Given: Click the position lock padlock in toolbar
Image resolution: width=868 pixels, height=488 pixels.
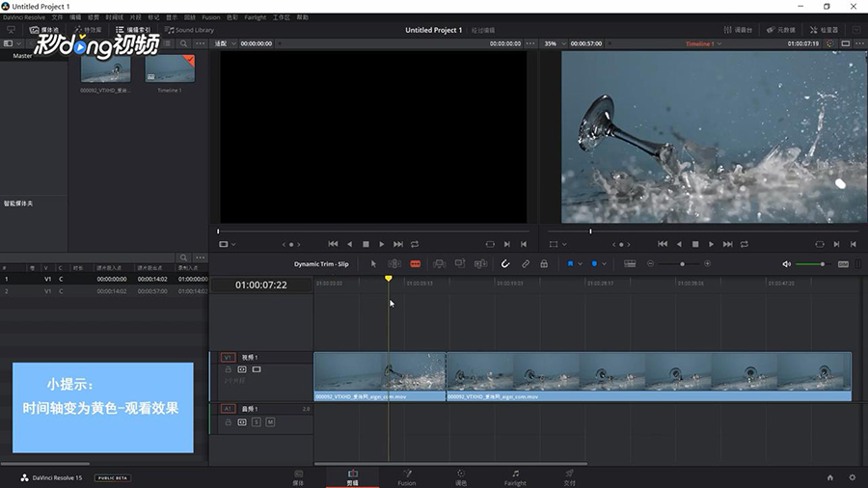Looking at the screenshot, I should (544, 263).
